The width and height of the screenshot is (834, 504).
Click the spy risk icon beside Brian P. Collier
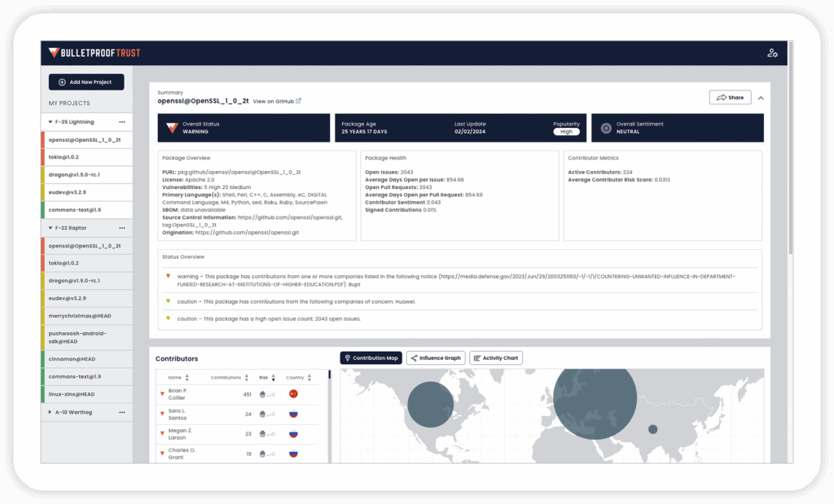[262, 393]
